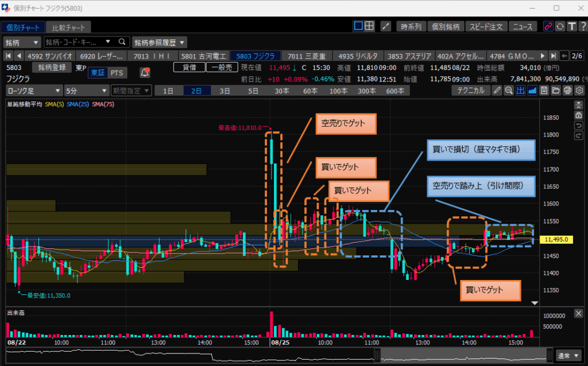
Task: Open chart settings gear icon
Action: (x=579, y=91)
